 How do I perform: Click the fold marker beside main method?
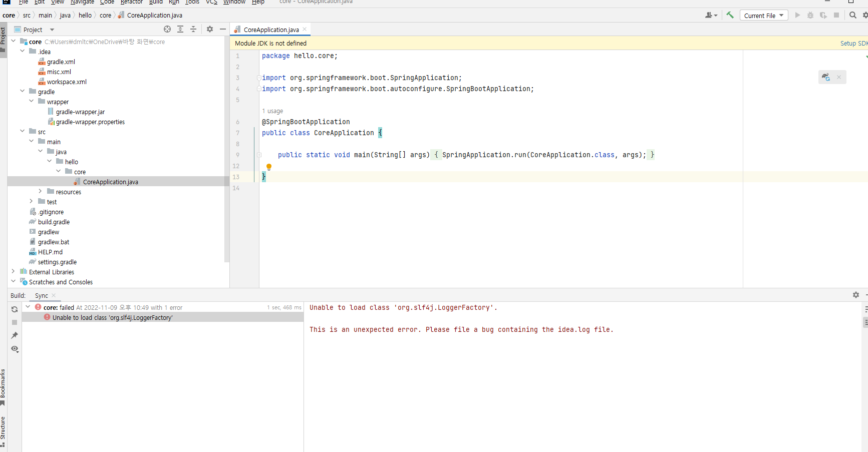tap(259, 155)
